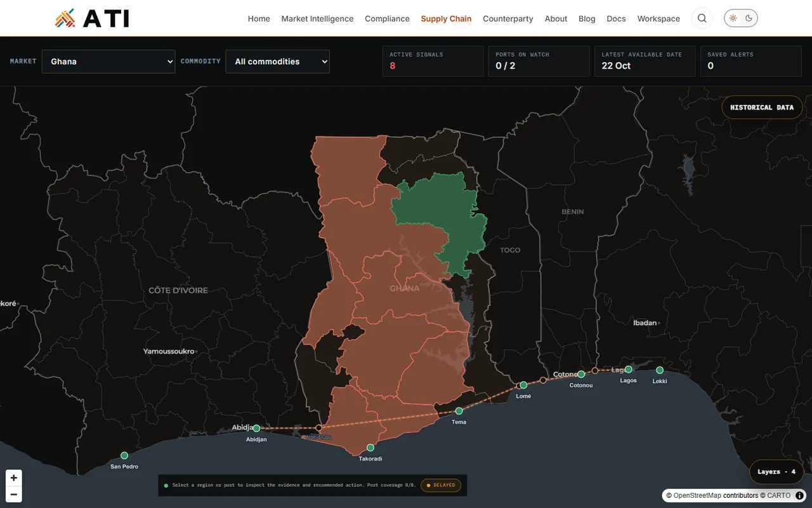Select the San Pedro port marker

124,455
